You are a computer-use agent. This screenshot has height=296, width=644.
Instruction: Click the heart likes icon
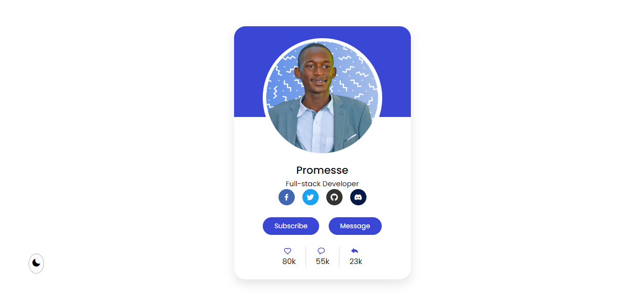pyautogui.click(x=288, y=251)
